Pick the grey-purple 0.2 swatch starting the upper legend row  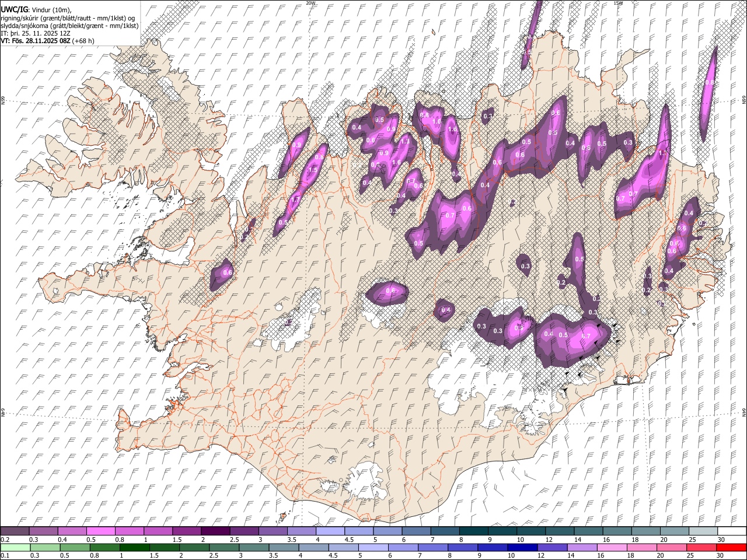[15, 531]
